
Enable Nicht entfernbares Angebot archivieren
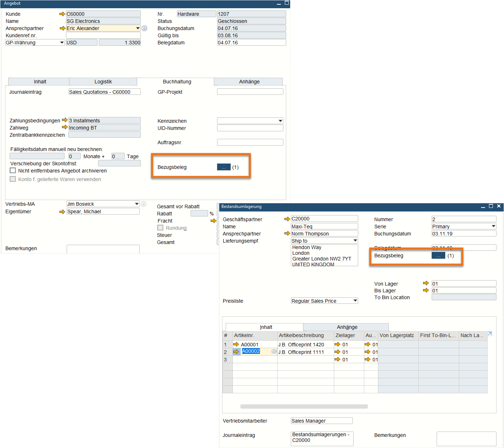pyautogui.click(x=13, y=170)
